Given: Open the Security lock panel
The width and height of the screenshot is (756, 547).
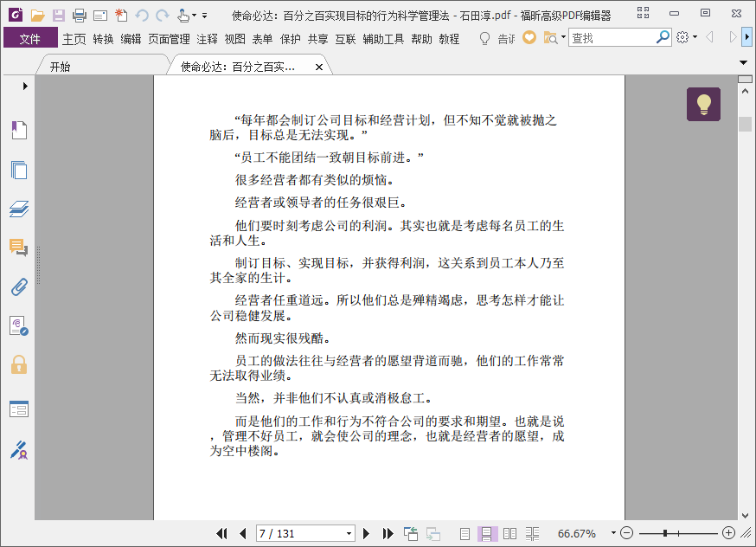Looking at the screenshot, I should click(x=19, y=364).
